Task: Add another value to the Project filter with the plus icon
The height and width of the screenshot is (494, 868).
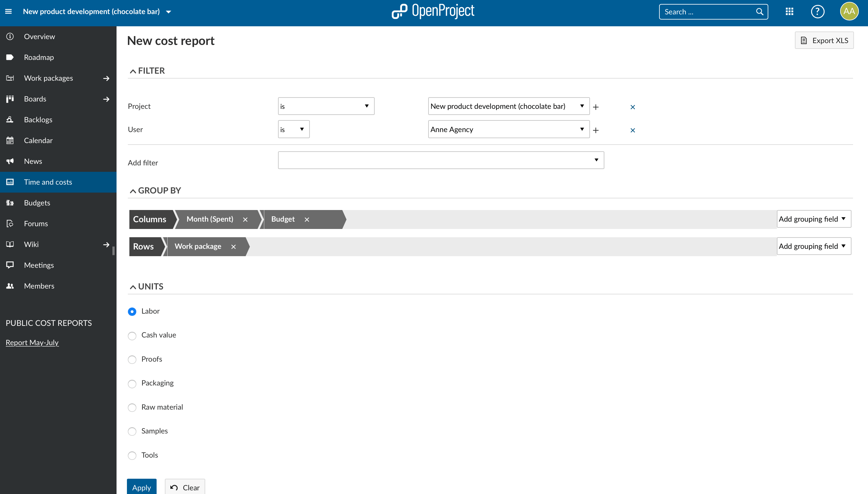Action: click(x=596, y=107)
